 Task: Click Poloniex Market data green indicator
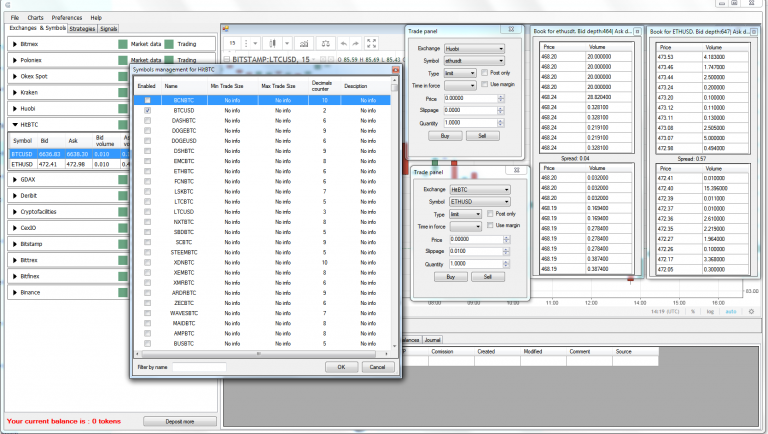pyautogui.click(x=123, y=60)
